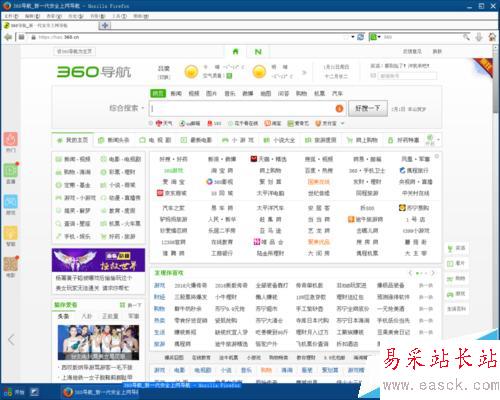Screen dimensions: 500x400
Task: Open the yellow icon in the left sidebar
Action: click(x=11, y=233)
